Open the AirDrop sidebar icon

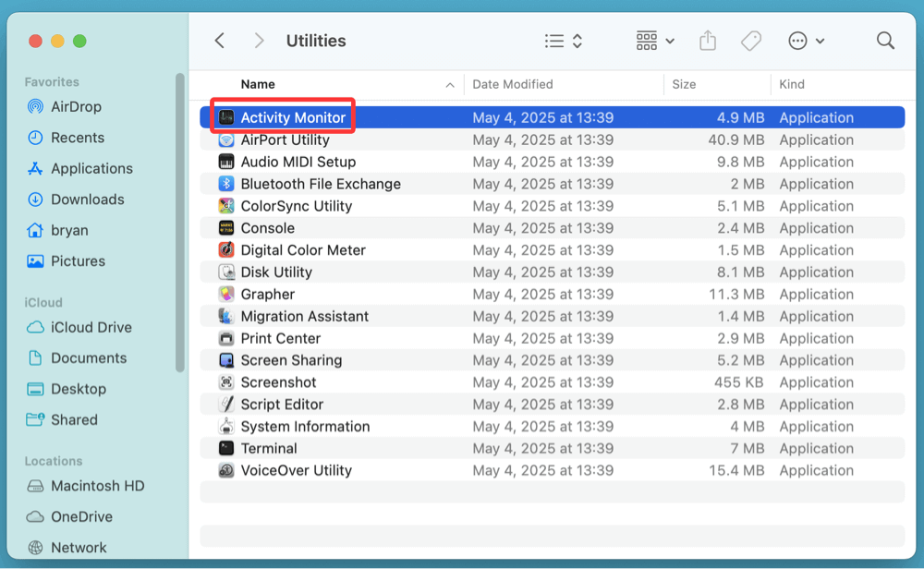coord(37,106)
